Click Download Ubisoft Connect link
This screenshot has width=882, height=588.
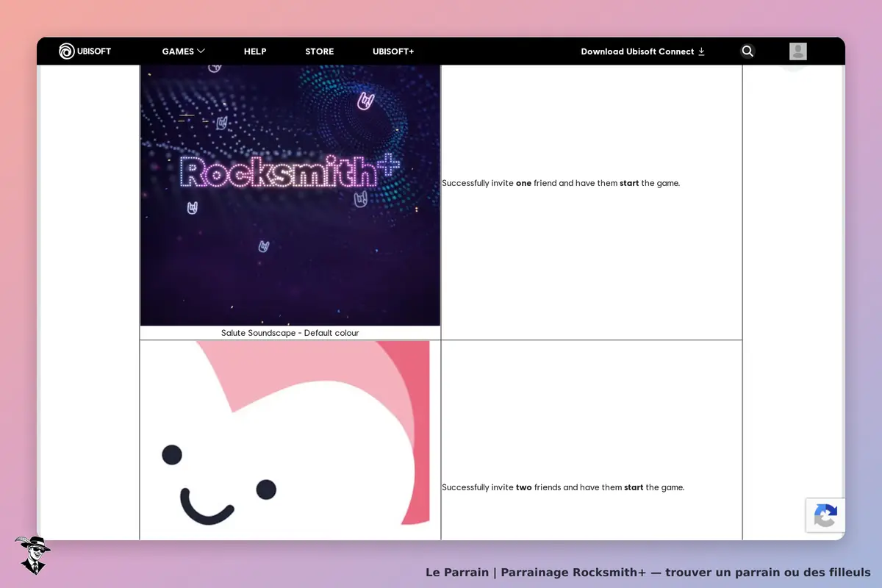(x=643, y=51)
